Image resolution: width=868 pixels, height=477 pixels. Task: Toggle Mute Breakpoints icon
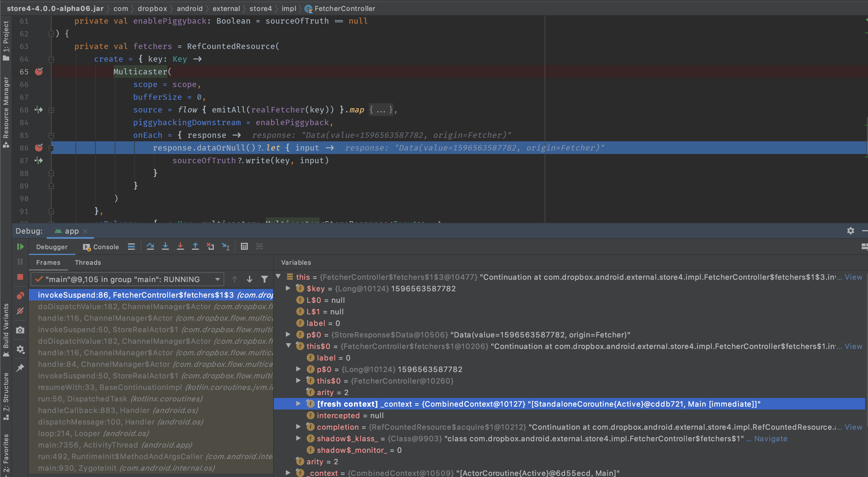point(20,311)
